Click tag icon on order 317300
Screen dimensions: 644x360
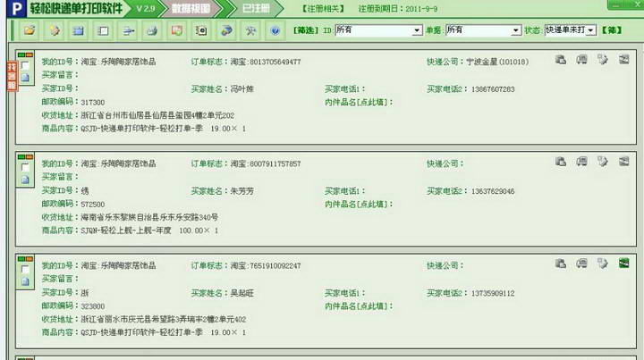click(x=603, y=60)
